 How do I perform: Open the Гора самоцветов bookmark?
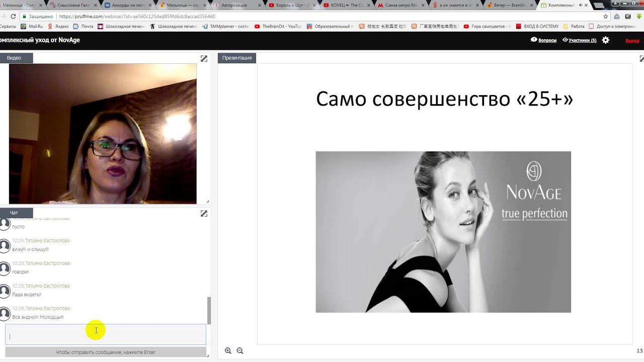[x=487, y=26]
